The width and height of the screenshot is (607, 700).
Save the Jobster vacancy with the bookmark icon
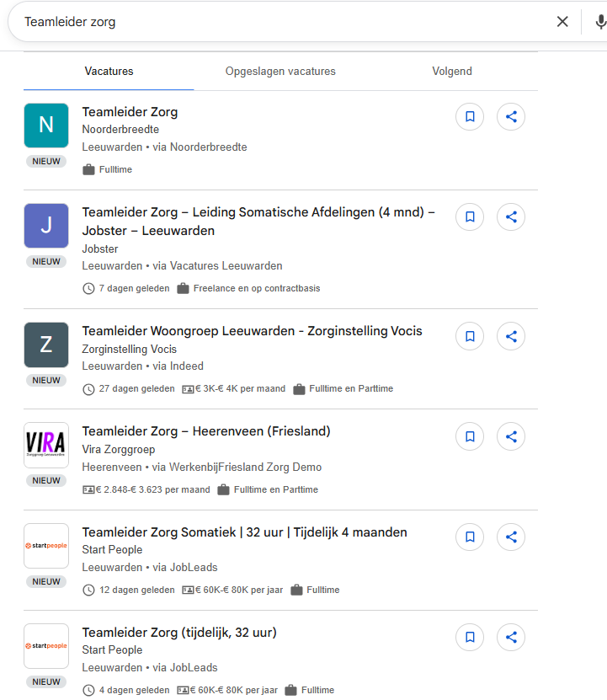(470, 217)
